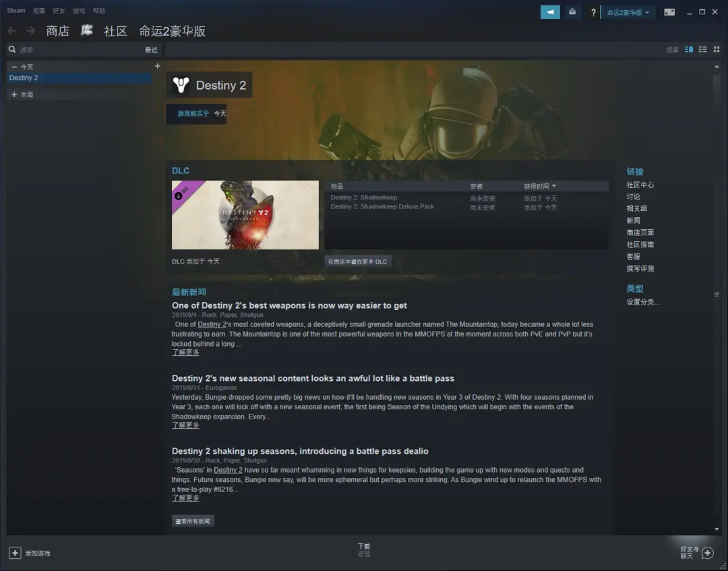Click 在商店中查找更多 DLC button
The width and height of the screenshot is (728, 571).
point(357,262)
